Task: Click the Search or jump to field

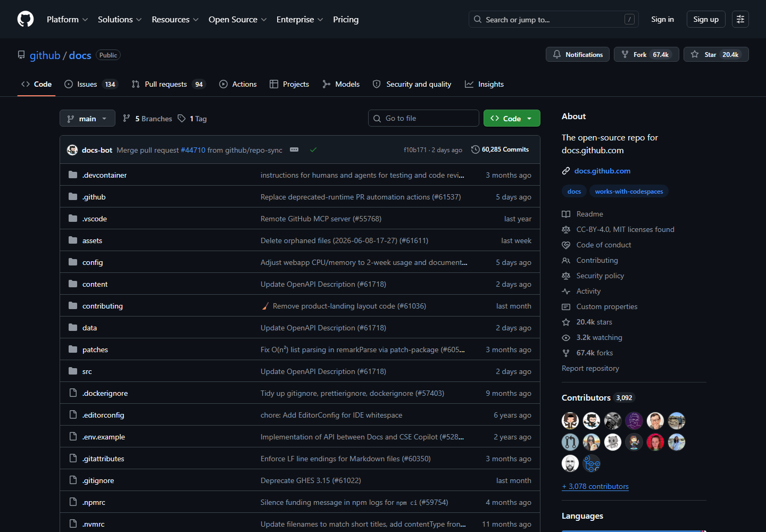Action: (553, 19)
